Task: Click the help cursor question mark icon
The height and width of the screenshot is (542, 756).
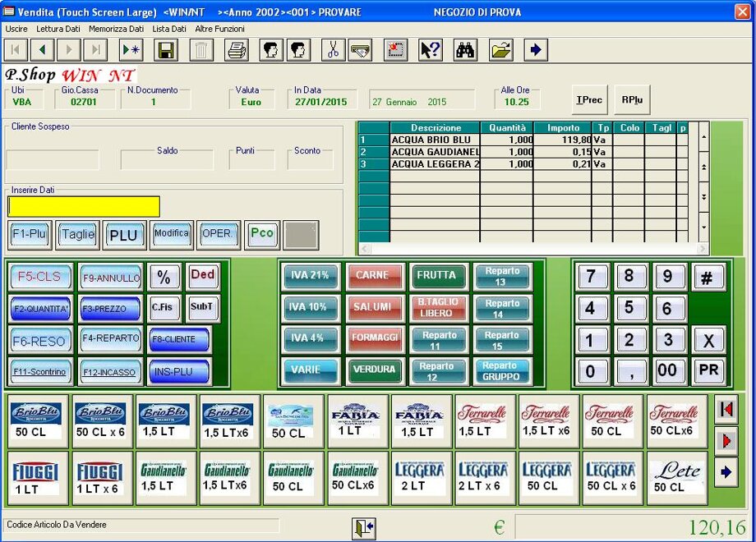Action: (x=431, y=50)
